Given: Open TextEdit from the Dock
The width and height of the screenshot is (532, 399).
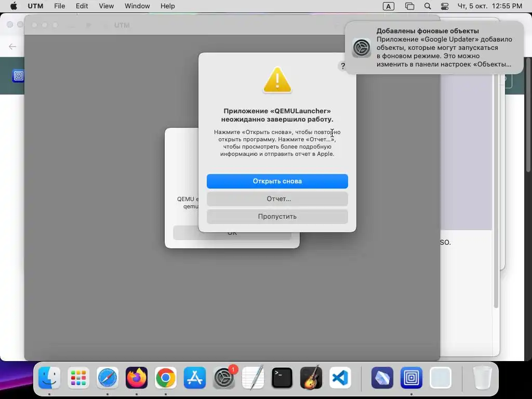Looking at the screenshot, I should coord(253,378).
